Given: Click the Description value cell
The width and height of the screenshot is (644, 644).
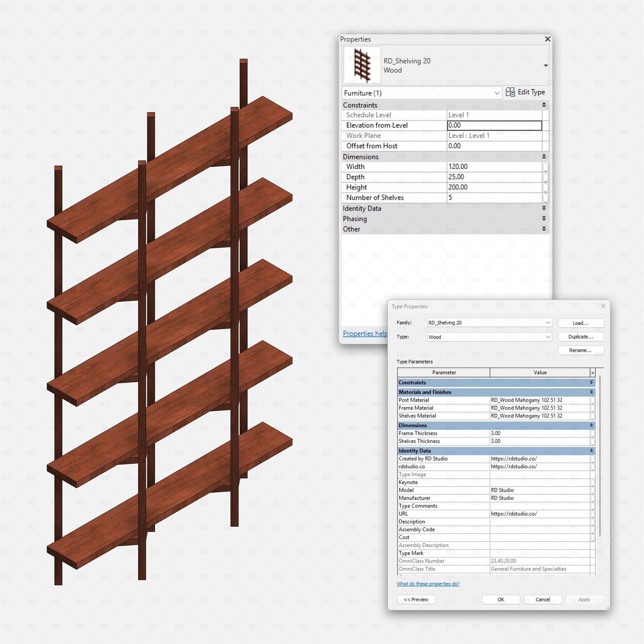Looking at the screenshot, I should pyautogui.click(x=540, y=522).
